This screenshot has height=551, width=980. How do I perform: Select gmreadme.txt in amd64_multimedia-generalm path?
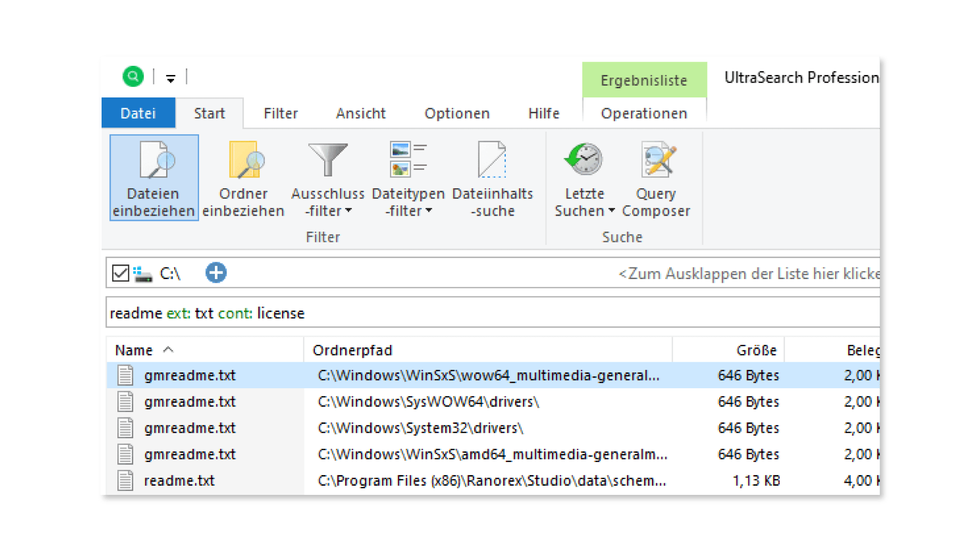[493, 455]
